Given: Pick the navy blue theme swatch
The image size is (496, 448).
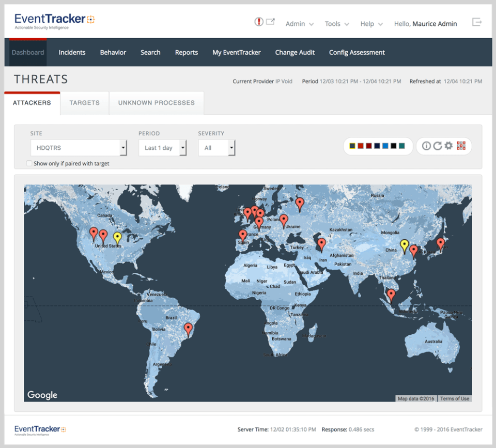Looking at the screenshot, I should pyautogui.click(x=377, y=146).
